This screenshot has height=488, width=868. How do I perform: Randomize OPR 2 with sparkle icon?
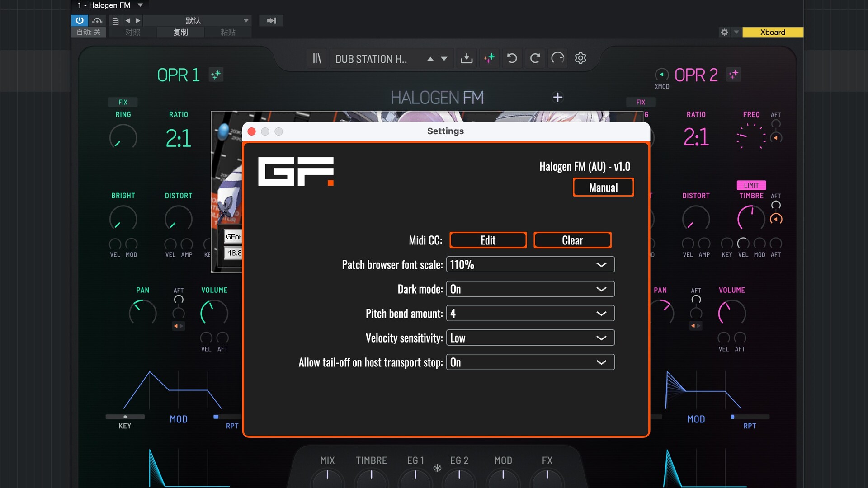click(733, 75)
